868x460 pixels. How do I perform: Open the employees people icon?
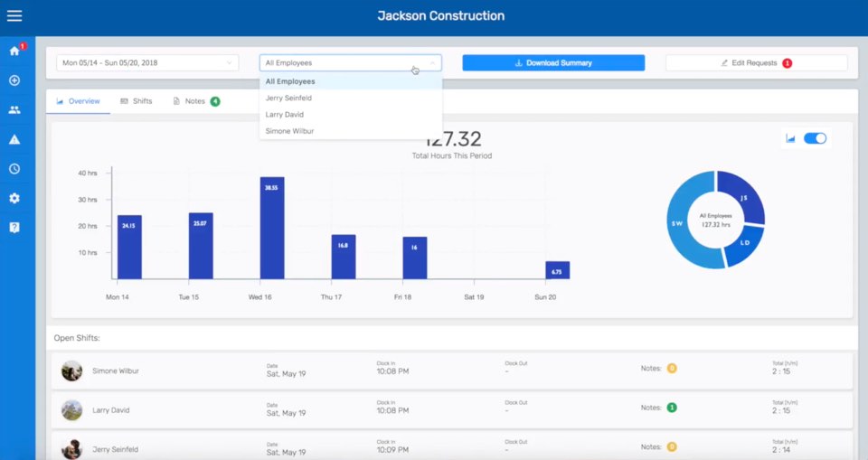click(14, 109)
